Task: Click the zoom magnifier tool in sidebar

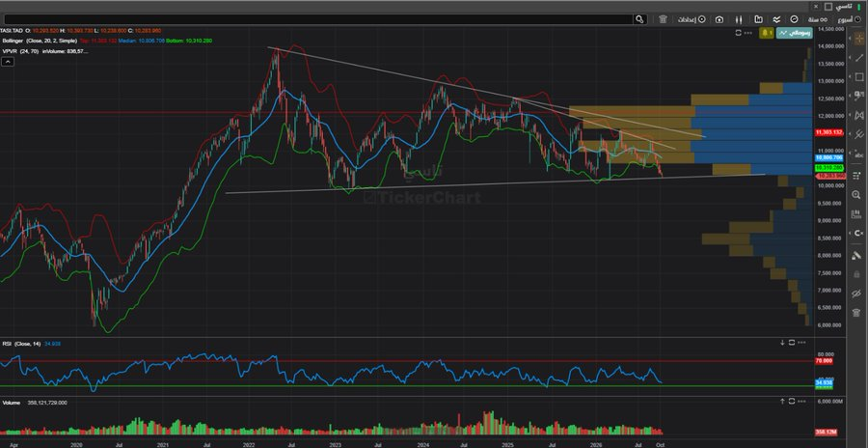Action: click(857, 195)
